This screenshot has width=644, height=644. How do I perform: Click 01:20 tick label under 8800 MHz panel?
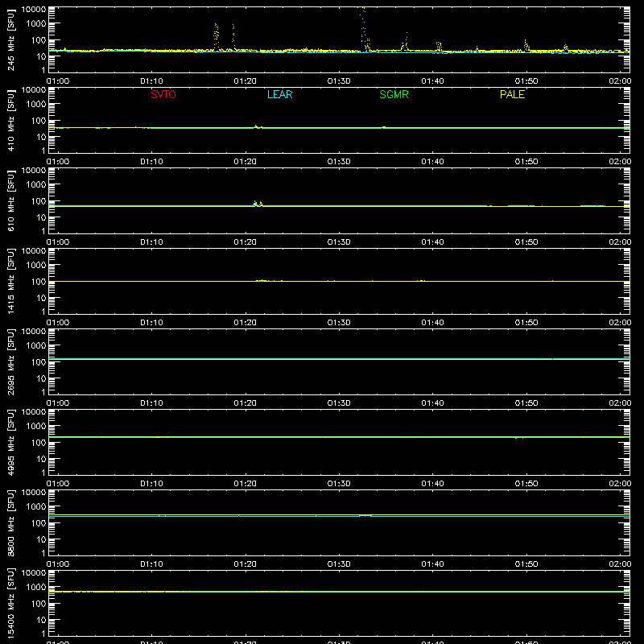[x=246, y=564]
